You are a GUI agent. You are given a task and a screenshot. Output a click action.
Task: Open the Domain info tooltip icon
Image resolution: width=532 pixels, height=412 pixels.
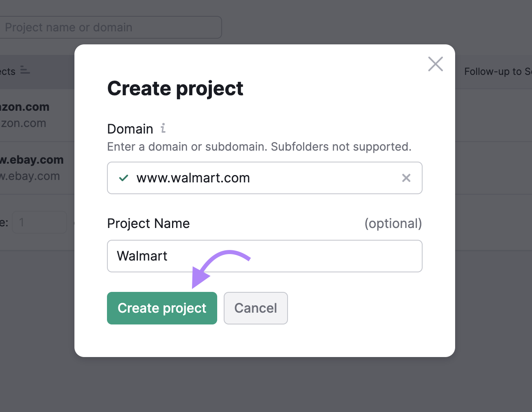163,128
